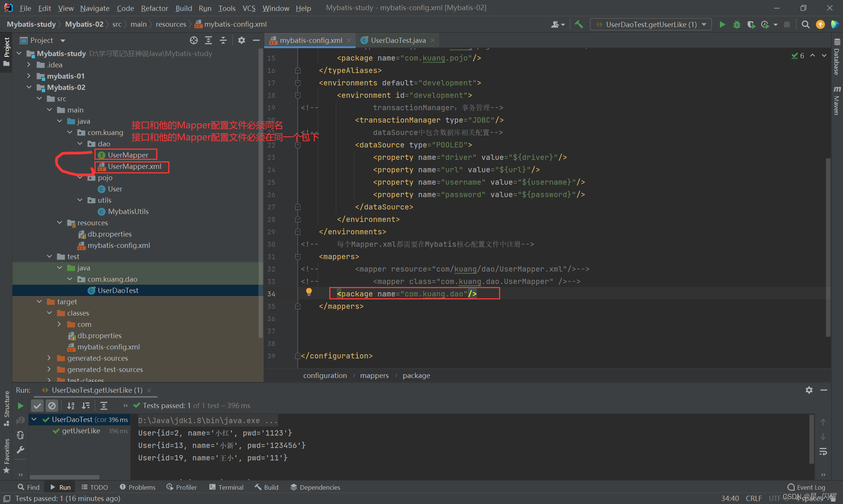Go to next highlighted problem arrow
The width and height of the screenshot is (843, 504).
[x=824, y=56]
